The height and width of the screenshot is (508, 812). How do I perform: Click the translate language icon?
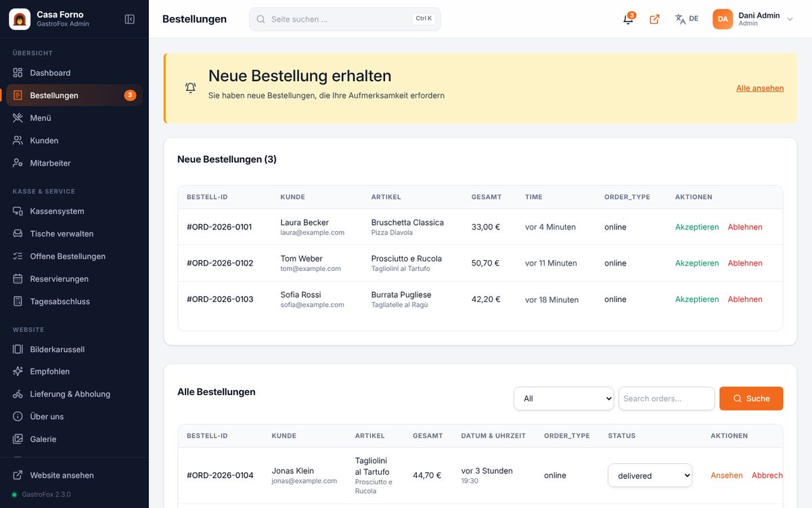coord(681,19)
